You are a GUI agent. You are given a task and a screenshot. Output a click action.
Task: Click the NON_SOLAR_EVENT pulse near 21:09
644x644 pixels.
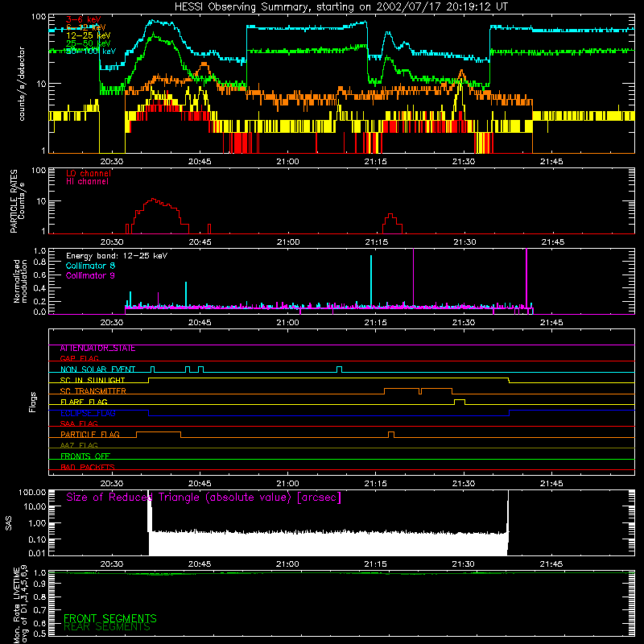(339, 369)
